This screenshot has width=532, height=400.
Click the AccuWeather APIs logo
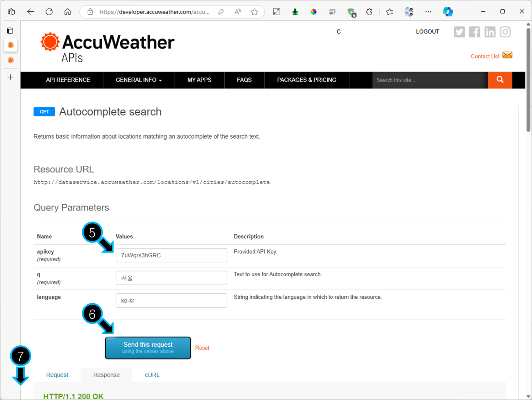(107, 47)
